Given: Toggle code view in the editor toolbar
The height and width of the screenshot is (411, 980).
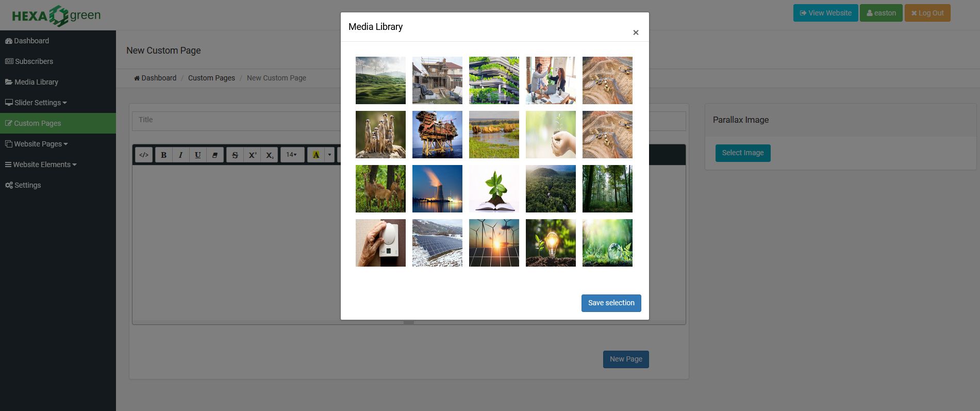Looking at the screenshot, I should (144, 155).
